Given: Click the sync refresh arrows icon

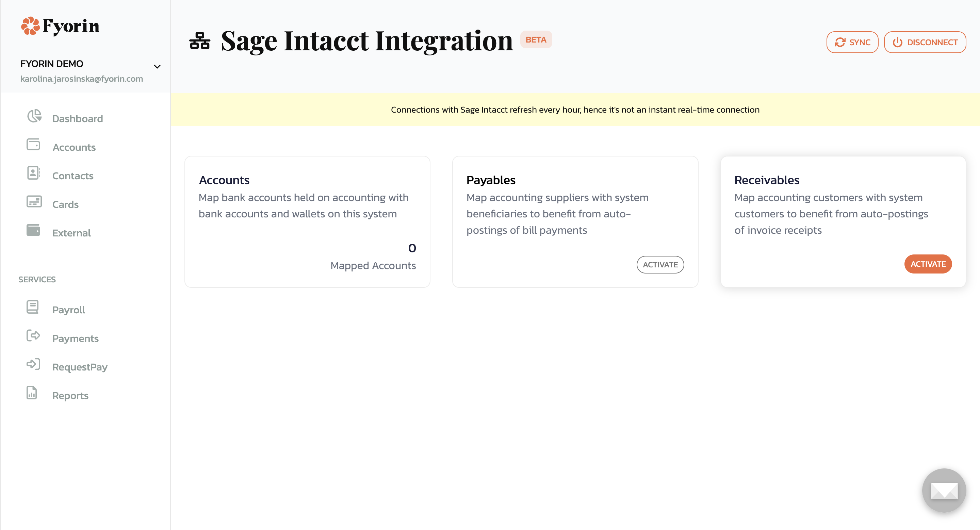Looking at the screenshot, I should click(x=839, y=42).
